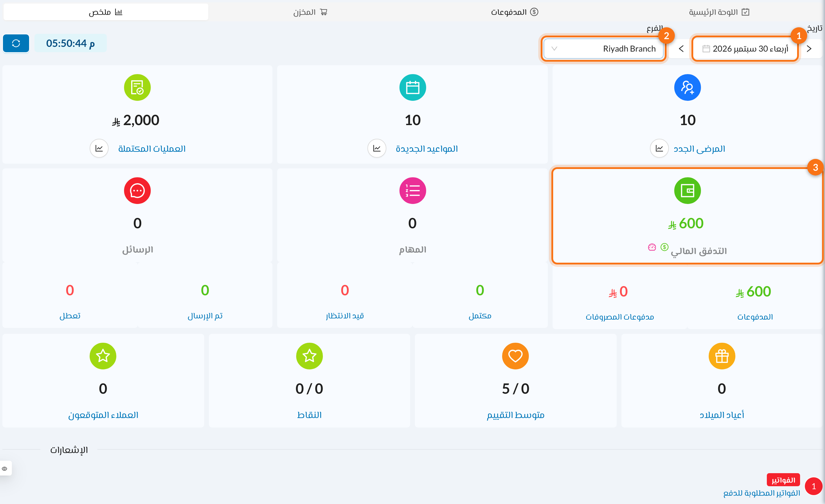The width and height of the screenshot is (825, 504).
Task: Open the تم الإرسال messages link
Action: tap(205, 316)
